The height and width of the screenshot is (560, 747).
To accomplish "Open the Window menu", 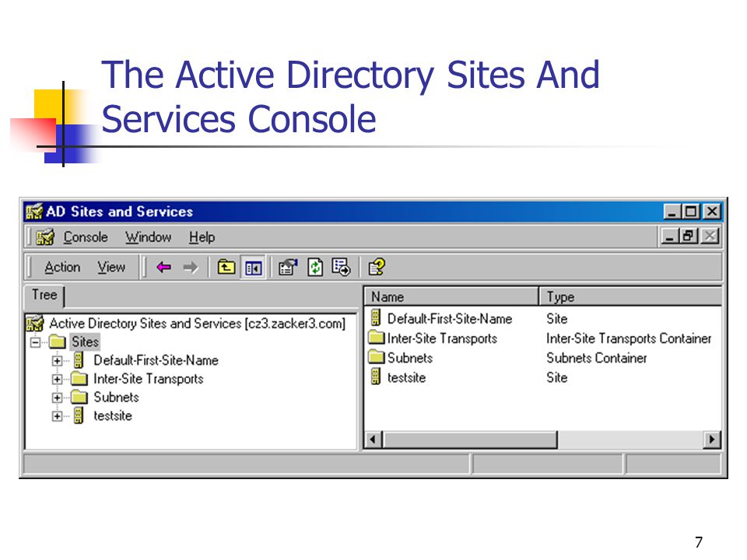I will tap(148, 236).
